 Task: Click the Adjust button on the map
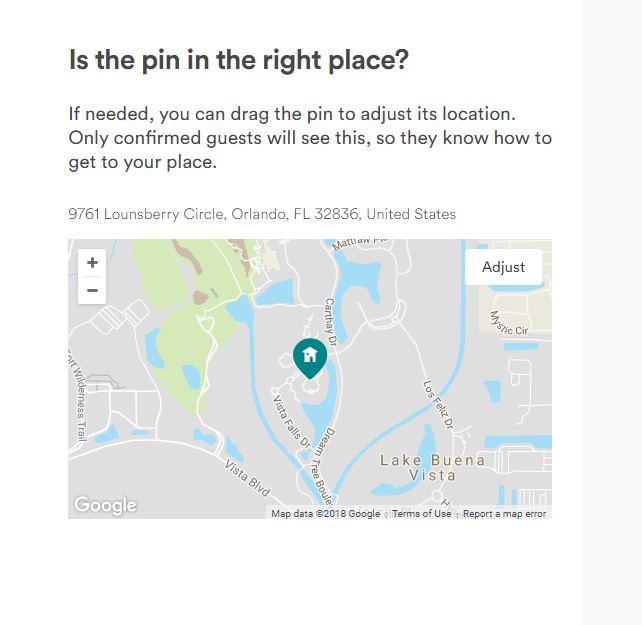click(x=503, y=267)
